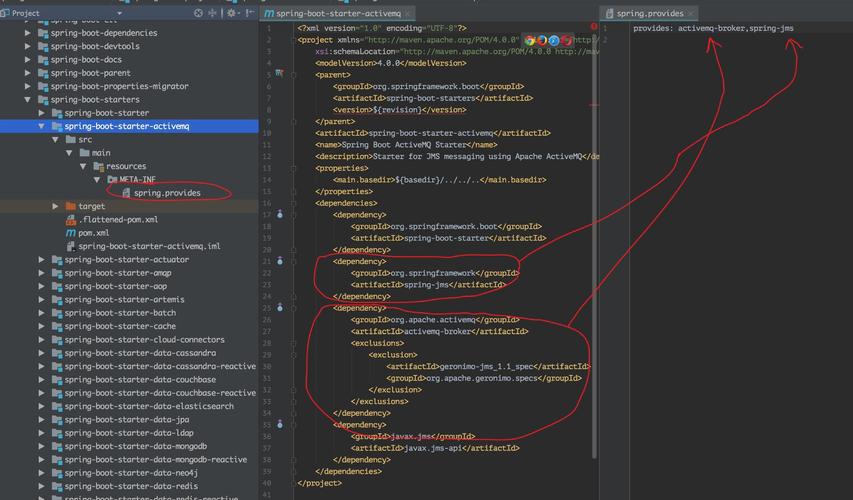Screen dimensions: 853x500
Task: Select spring-boot-starter-artemis module
Action: [124, 300]
